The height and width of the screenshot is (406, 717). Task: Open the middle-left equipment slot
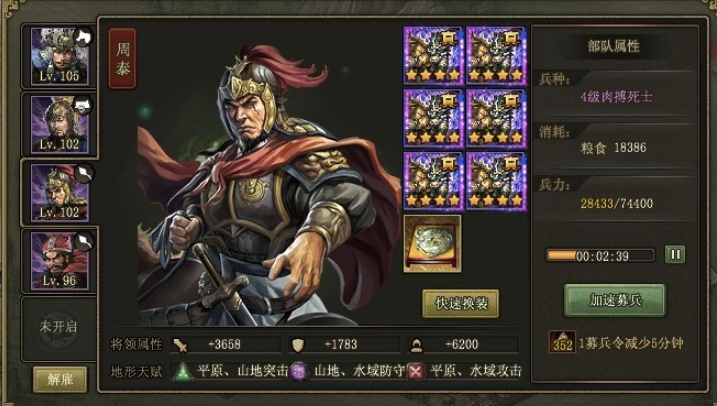click(433, 118)
